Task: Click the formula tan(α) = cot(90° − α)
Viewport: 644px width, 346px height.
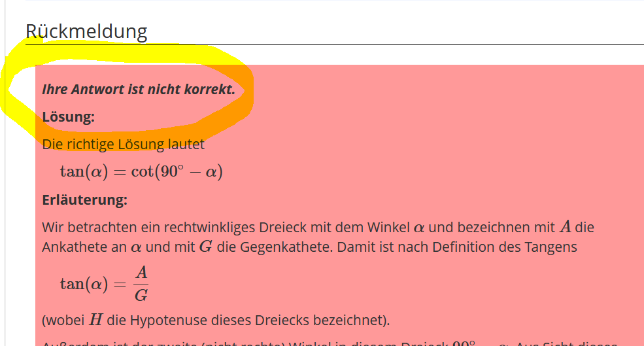Action: coord(141,171)
